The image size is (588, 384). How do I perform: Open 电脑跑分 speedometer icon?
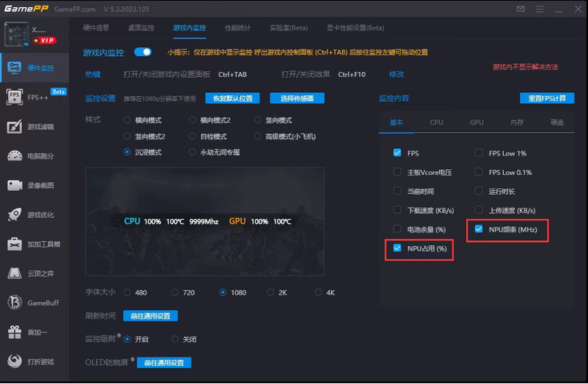(x=15, y=156)
